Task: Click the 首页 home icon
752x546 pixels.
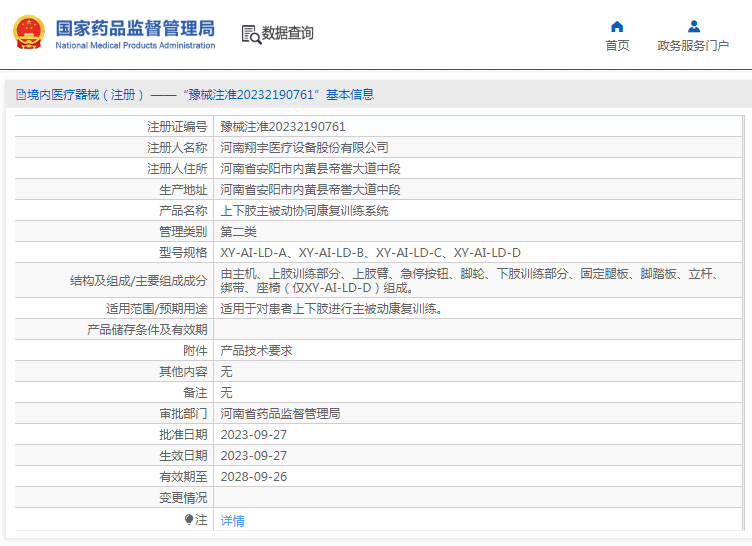Action: coord(617,26)
